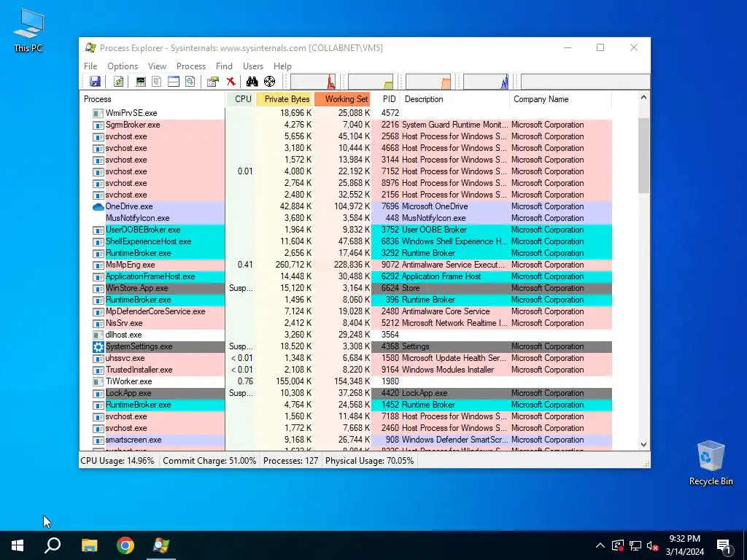
Task: Sort by the Working Set column header
Action: coord(343,99)
